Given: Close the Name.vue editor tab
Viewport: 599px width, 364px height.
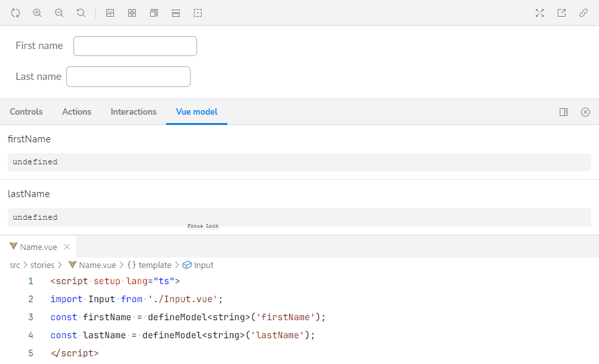Looking at the screenshot, I should point(67,247).
